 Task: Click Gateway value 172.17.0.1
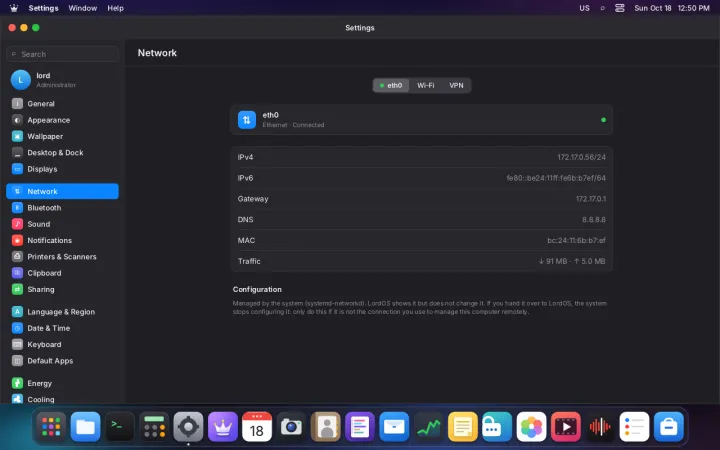(591, 199)
